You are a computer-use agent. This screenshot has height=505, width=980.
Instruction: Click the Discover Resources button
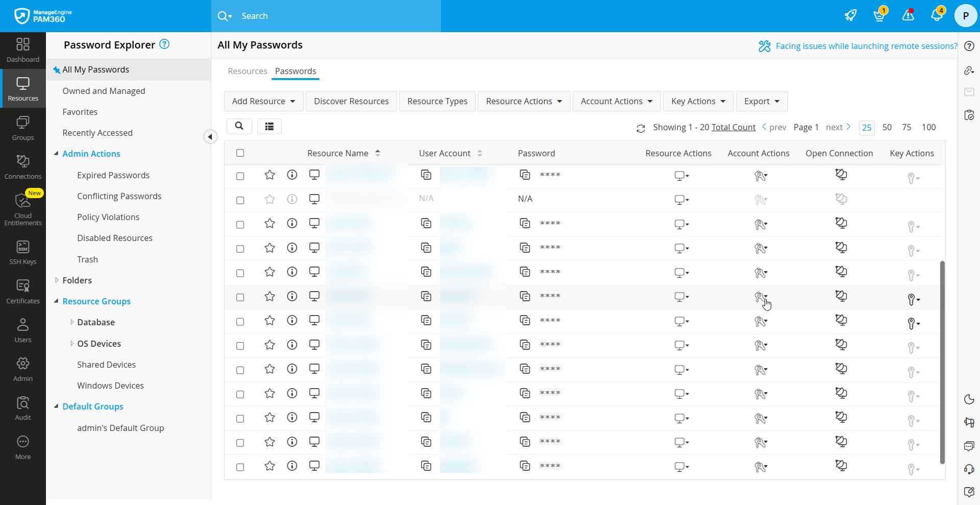(x=351, y=101)
